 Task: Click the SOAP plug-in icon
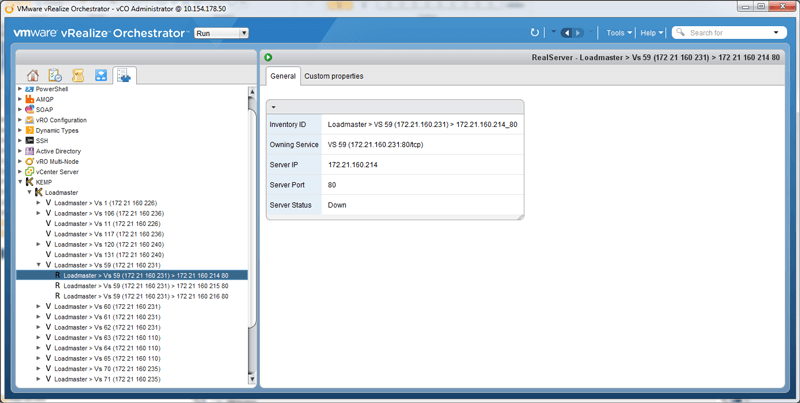[x=30, y=109]
